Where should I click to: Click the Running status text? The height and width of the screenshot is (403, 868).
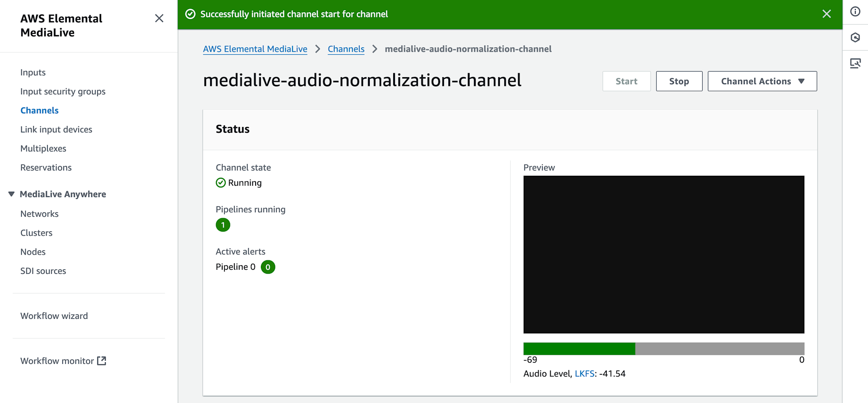coord(245,183)
